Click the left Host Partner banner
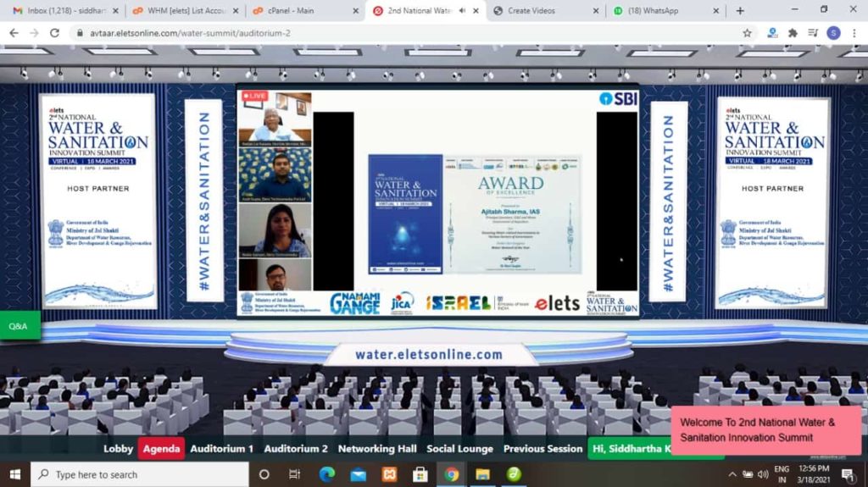This screenshot has height=487, width=868. (x=98, y=201)
